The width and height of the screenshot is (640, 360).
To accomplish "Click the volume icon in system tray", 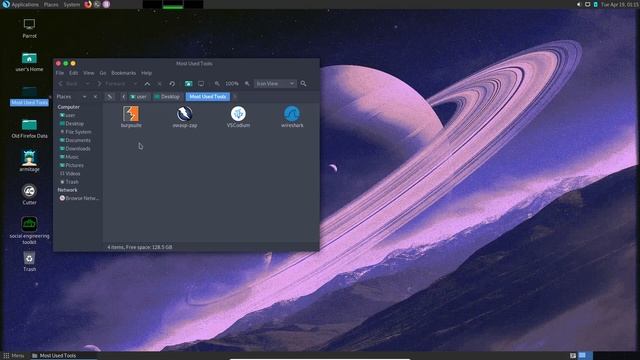I will [579, 4].
